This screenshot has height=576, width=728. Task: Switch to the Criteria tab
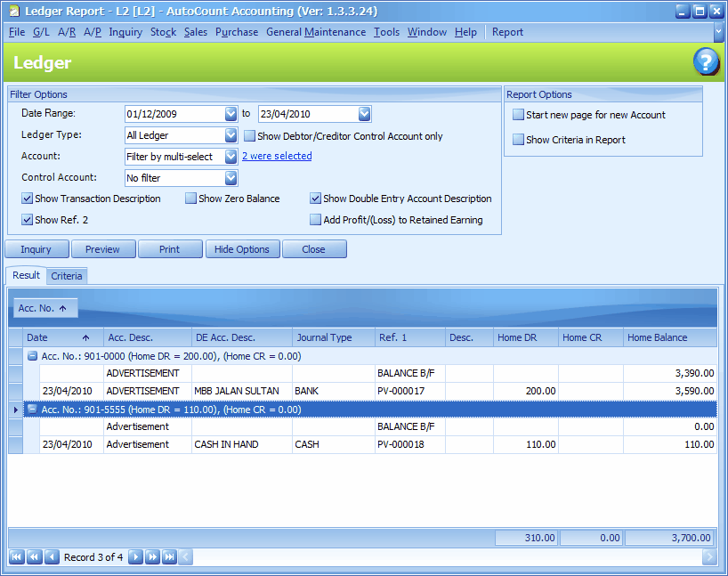[67, 276]
